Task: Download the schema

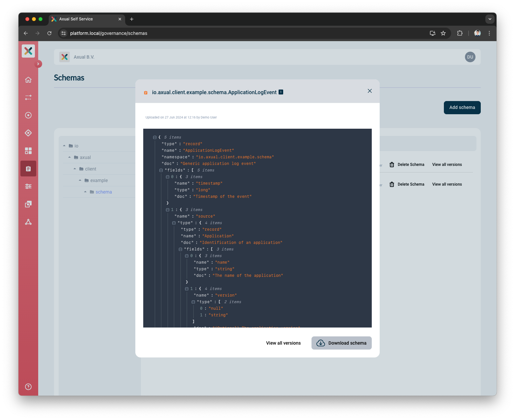Action: pos(341,343)
